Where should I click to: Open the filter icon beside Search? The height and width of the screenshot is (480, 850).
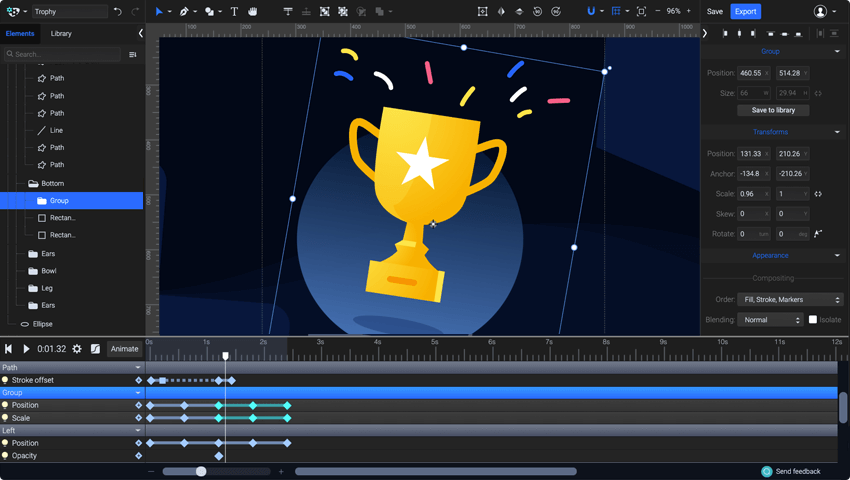pos(133,54)
